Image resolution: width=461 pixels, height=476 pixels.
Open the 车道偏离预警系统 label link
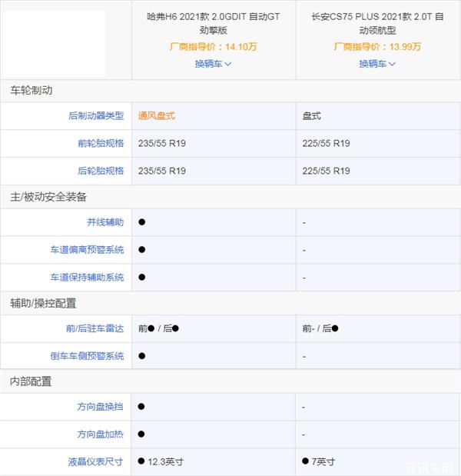pos(87,250)
